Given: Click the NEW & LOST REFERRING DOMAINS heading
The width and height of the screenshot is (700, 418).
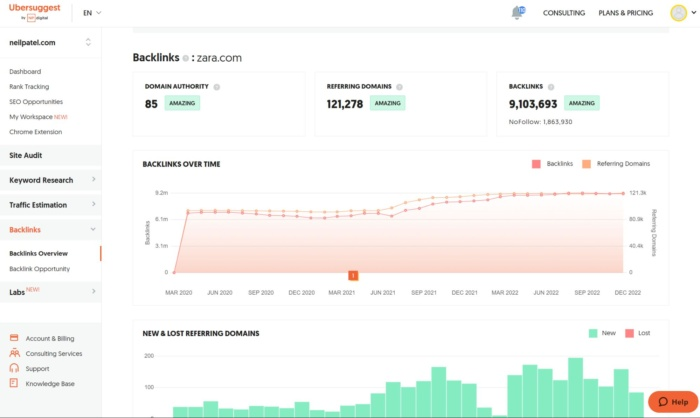Looking at the screenshot, I should pos(201,334).
